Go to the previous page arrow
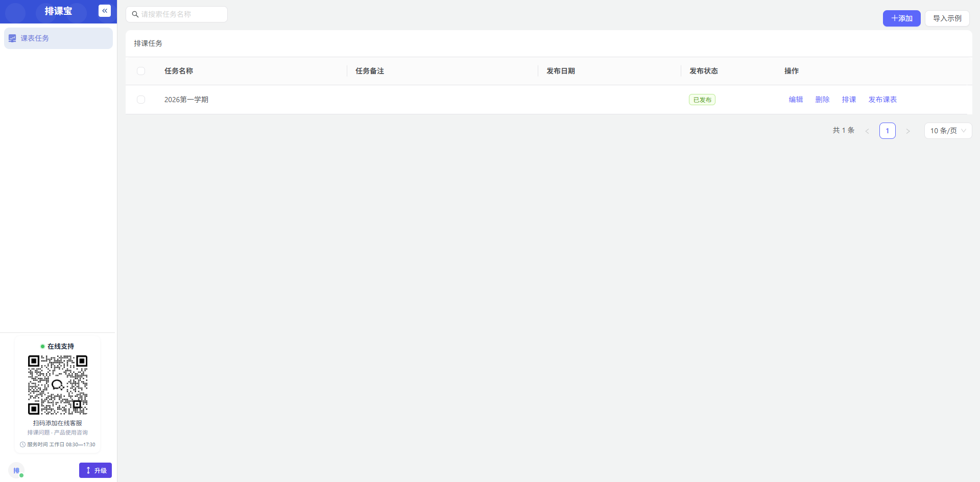The width and height of the screenshot is (980, 482). pos(867,131)
